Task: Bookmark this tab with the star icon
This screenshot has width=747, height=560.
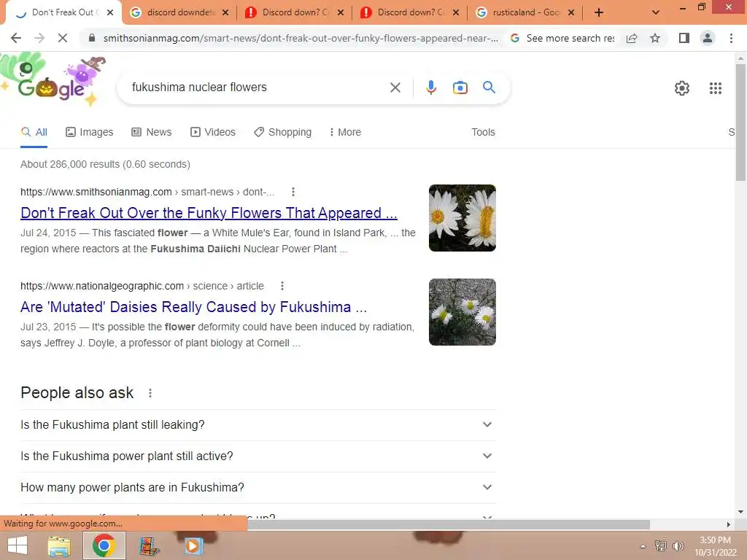Action: coord(655,38)
